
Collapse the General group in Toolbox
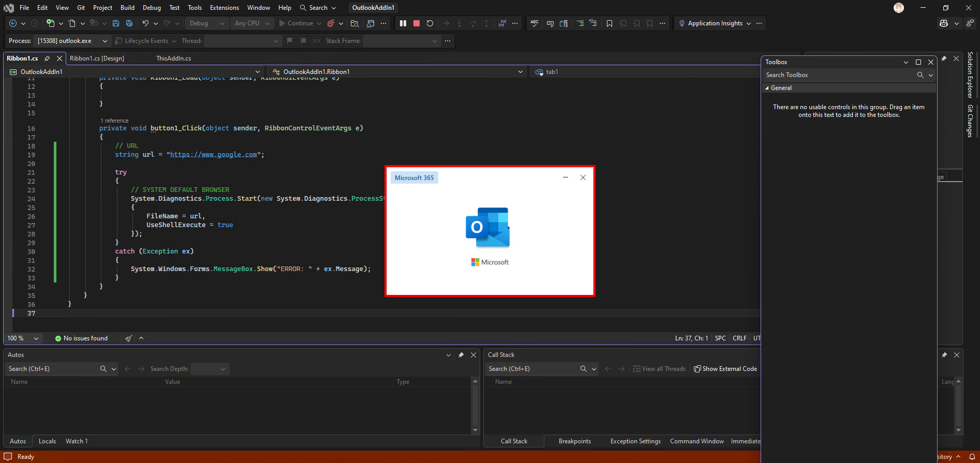click(767, 88)
